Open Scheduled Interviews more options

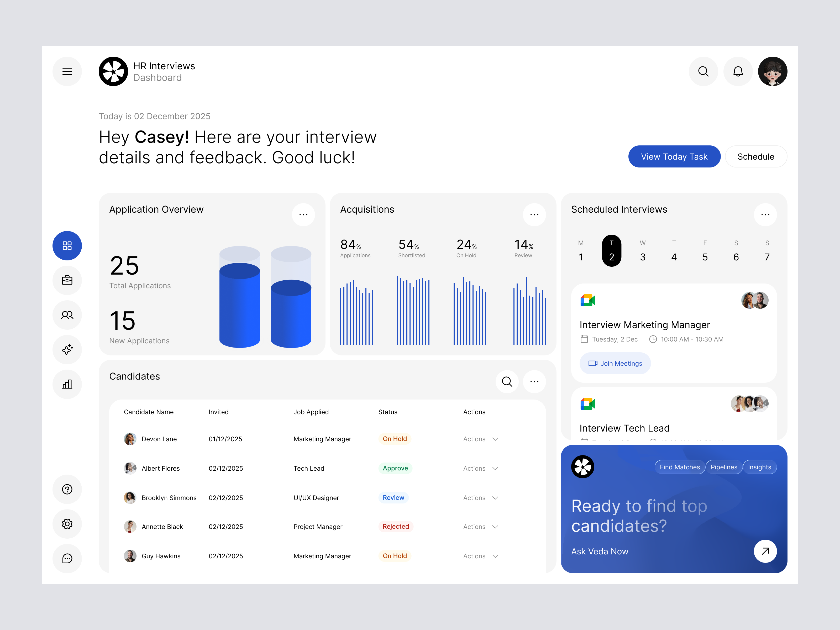pyautogui.click(x=765, y=214)
